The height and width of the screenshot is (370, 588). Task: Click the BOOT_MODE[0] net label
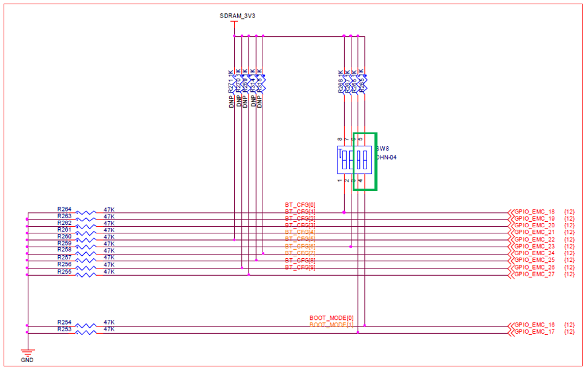332,318
